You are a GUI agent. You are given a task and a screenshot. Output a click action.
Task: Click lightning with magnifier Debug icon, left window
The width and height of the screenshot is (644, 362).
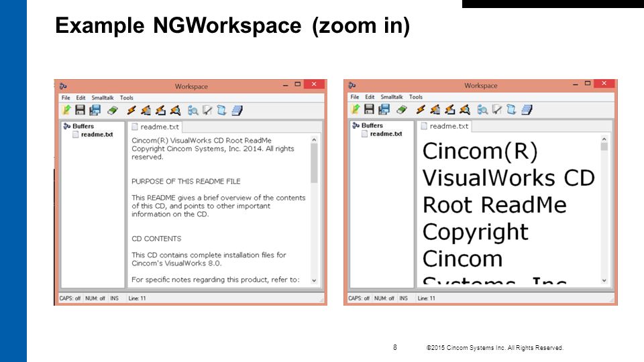[x=175, y=110]
